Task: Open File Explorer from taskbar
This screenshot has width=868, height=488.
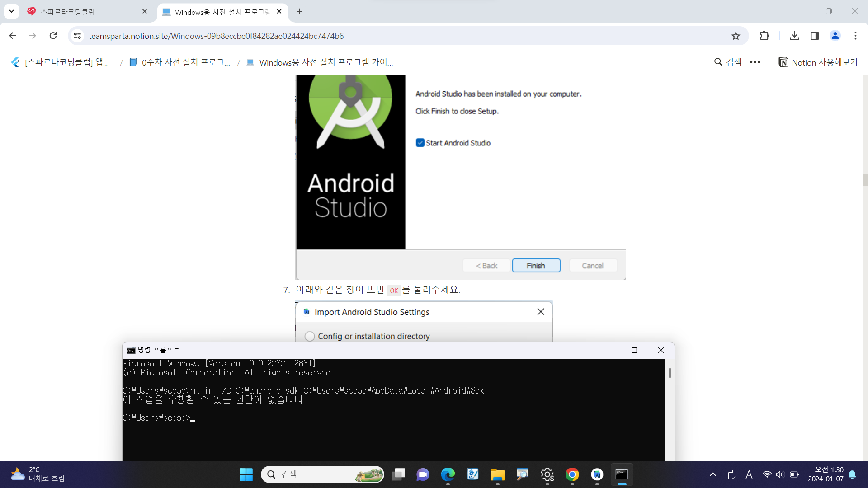Action: pyautogui.click(x=497, y=474)
